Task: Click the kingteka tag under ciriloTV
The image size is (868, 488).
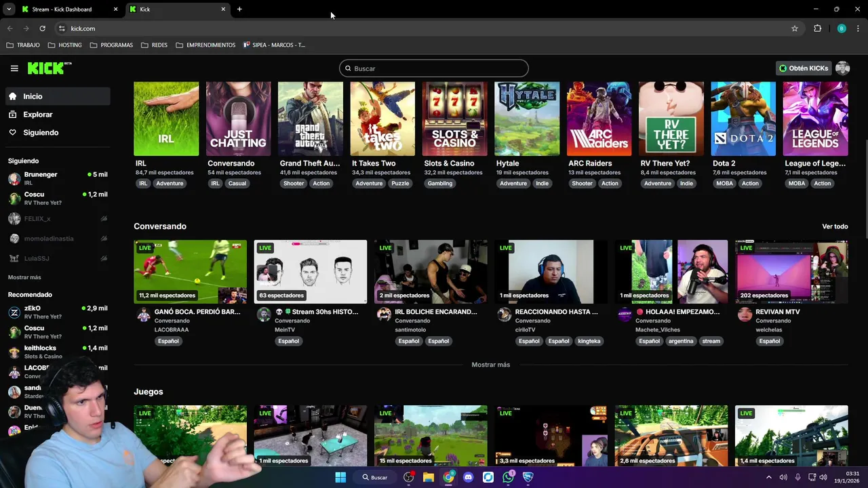Action: 589,341
